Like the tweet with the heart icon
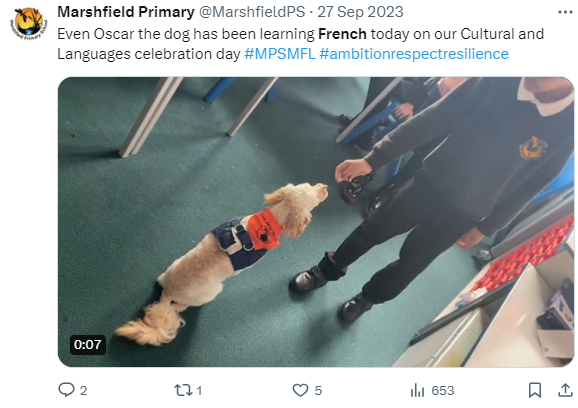The image size is (578, 408). coord(300,390)
